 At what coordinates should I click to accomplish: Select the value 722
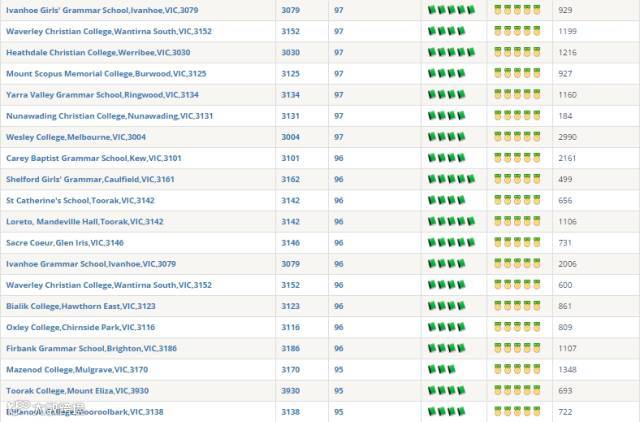pos(565,412)
